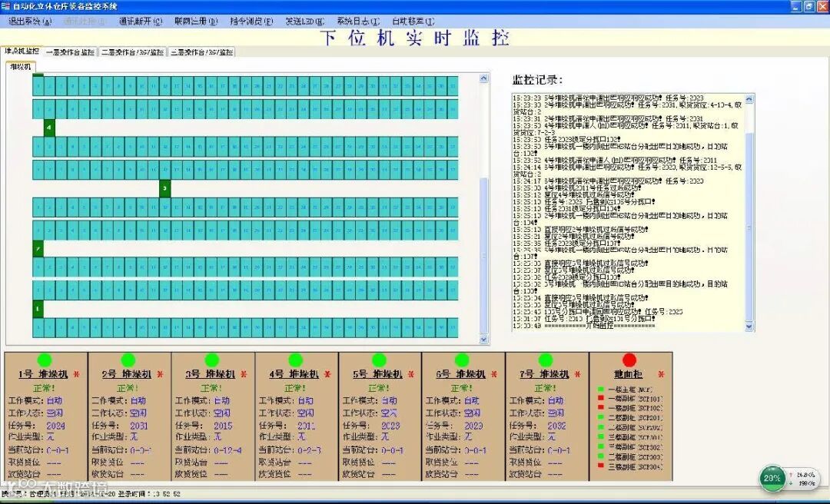Click the red asterisk beside 6号堆垛机
830x504 pixels.
click(494, 374)
